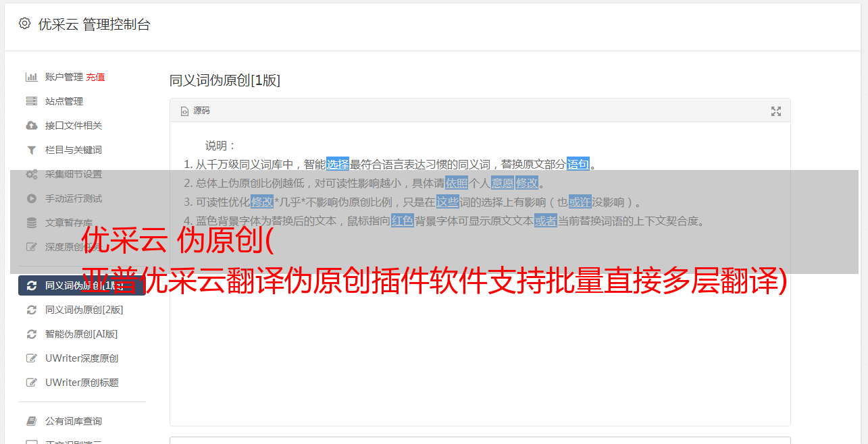Click the refresh icon beside 智能伪原创[AI版]
Viewport: 868px width, 444px height.
click(x=31, y=334)
